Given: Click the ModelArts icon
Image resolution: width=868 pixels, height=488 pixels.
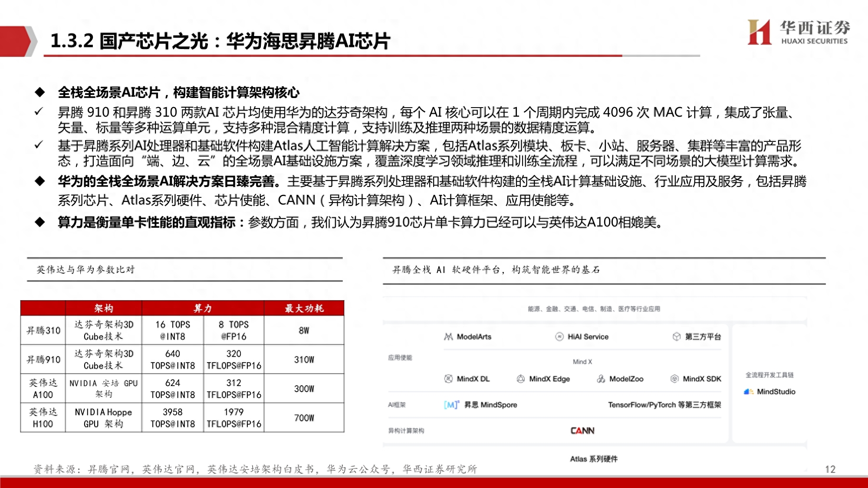Looking at the screenshot, I should [448, 337].
